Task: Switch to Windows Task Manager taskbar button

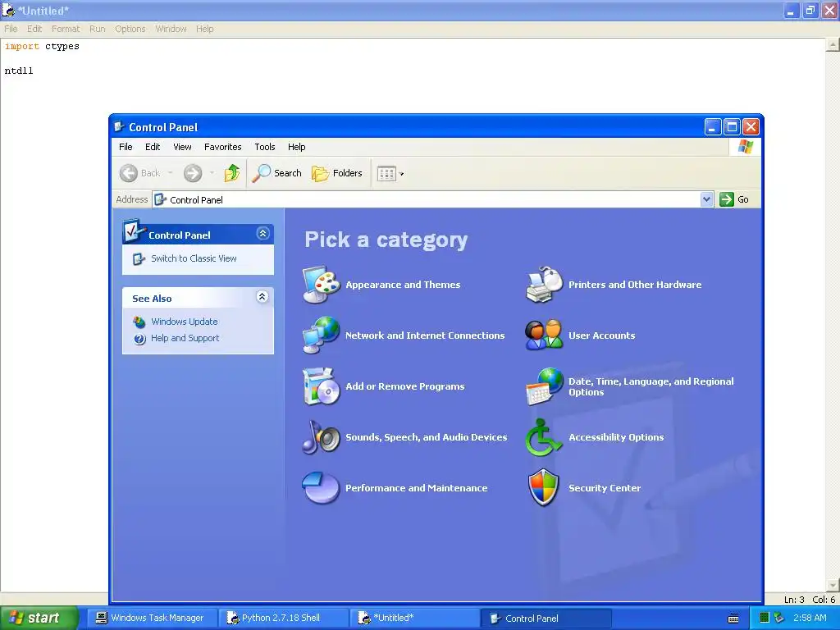Action: 151,619
